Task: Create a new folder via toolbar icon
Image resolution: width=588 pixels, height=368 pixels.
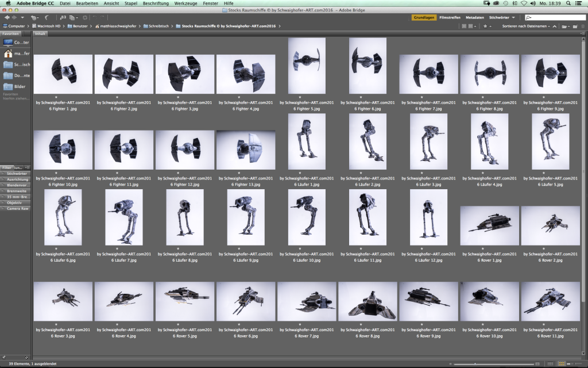Action: click(x=574, y=26)
